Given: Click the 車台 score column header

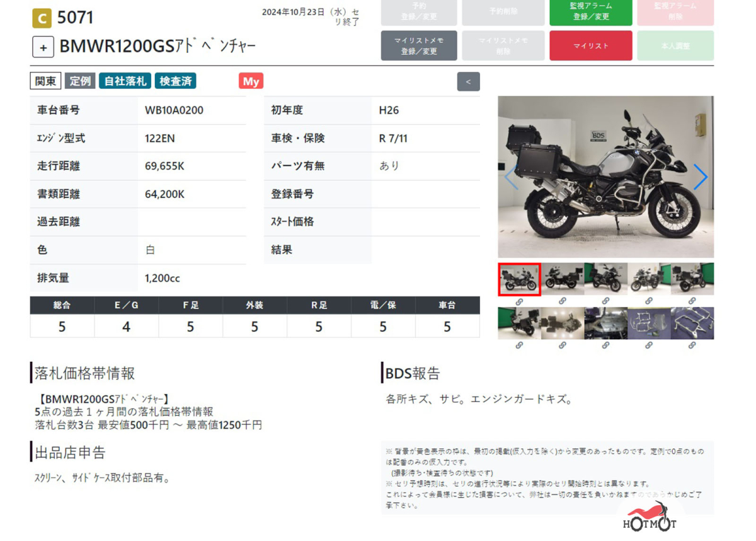Looking at the screenshot, I should coord(447,305).
